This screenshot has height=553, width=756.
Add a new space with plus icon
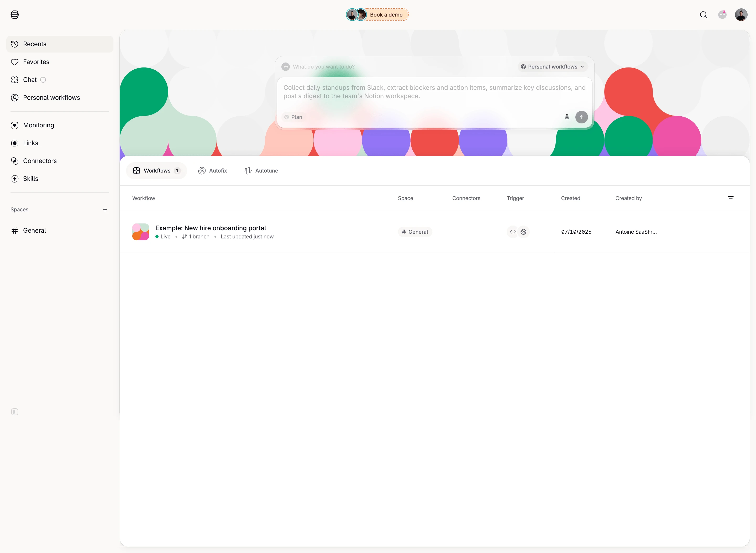[x=105, y=210]
